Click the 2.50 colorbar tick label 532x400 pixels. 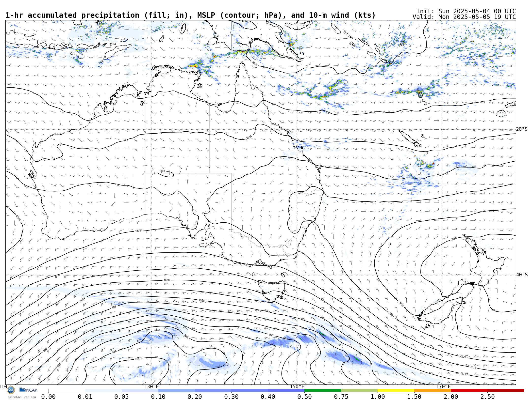(x=487, y=397)
